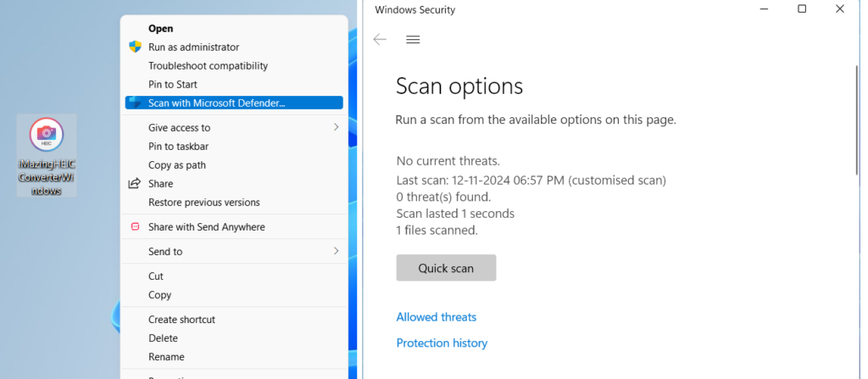Click the Microsoft Defender shield icon

[135, 103]
